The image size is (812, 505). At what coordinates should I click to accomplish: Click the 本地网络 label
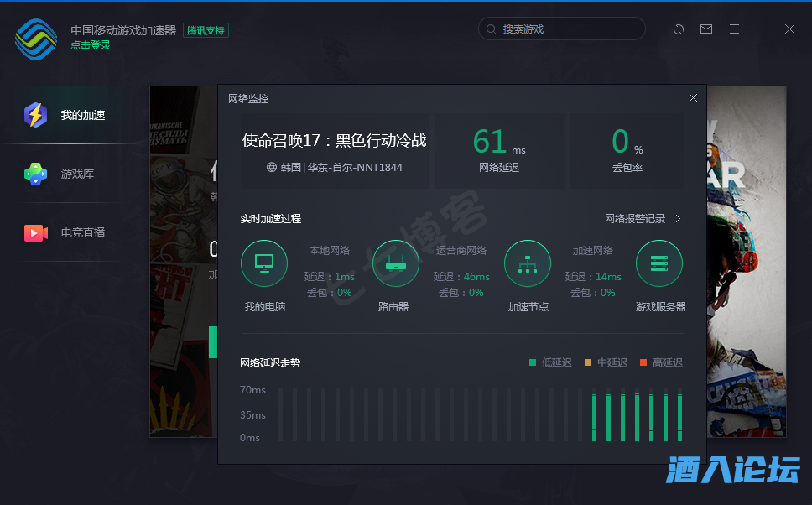coord(330,251)
